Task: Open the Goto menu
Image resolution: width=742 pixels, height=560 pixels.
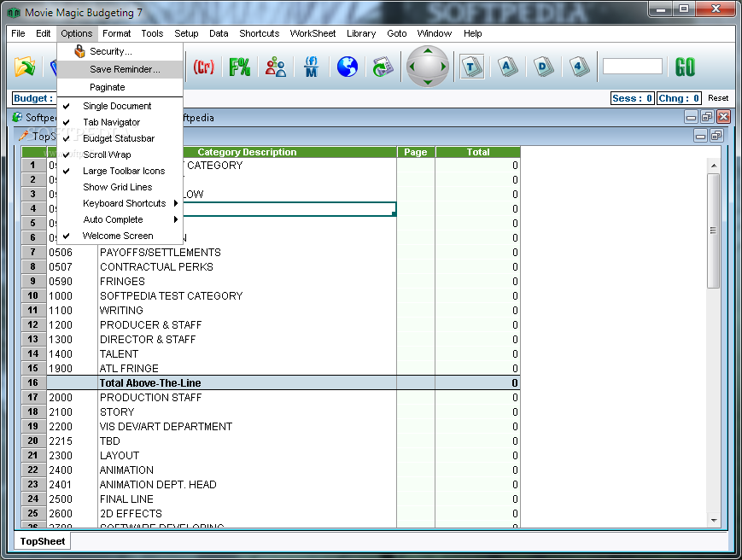Action: 396,33
